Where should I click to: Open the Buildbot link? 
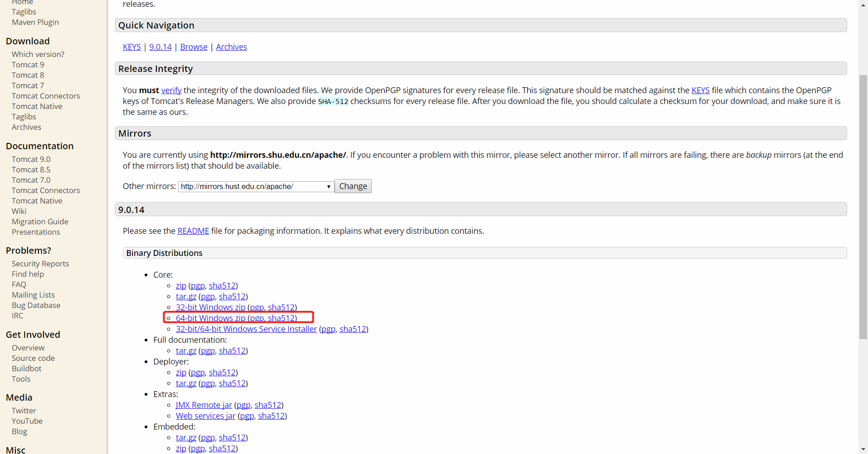[x=27, y=369]
